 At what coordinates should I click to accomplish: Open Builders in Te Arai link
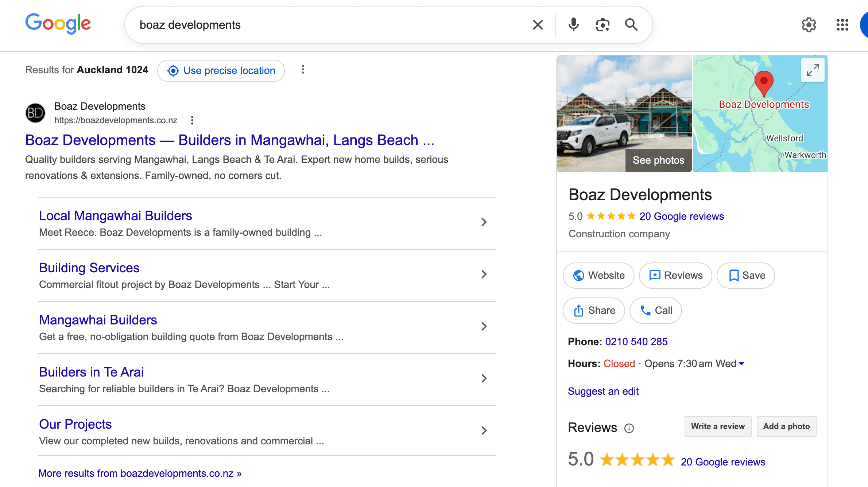(91, 372)
